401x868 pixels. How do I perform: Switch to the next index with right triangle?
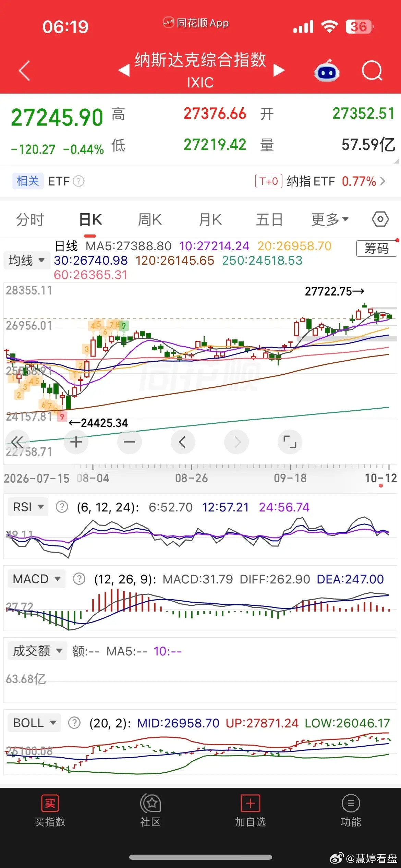(x=279, y=70)
